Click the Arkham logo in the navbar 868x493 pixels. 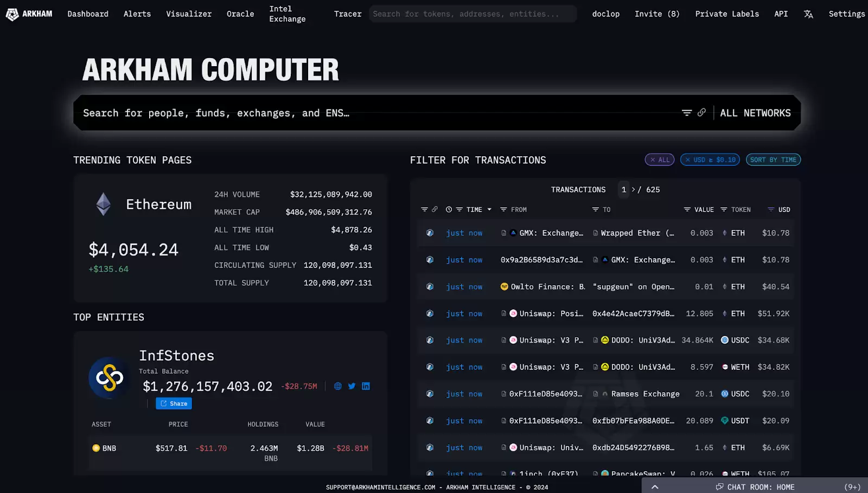pos(29,14)
